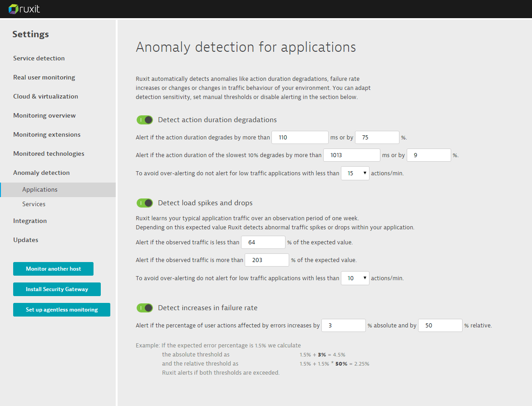This screenshot has height=406, width=532.
Task: Open the 10 actions/min dropdown
Action: pos(355,278)
